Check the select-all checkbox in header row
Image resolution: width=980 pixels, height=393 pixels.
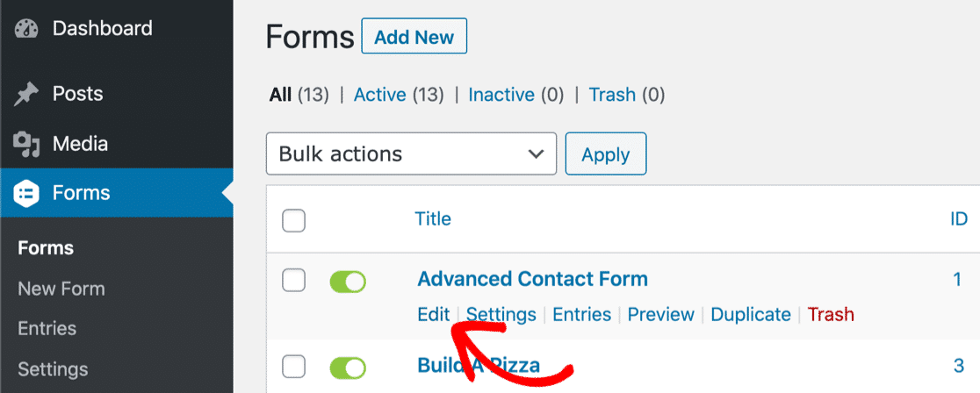(x=294, y=220)
